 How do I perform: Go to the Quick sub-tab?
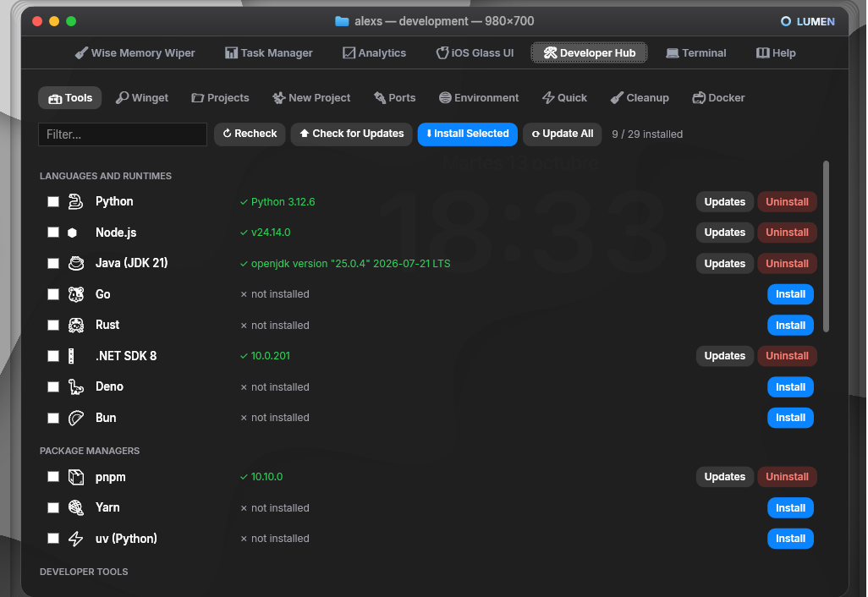tap(564, 98)
